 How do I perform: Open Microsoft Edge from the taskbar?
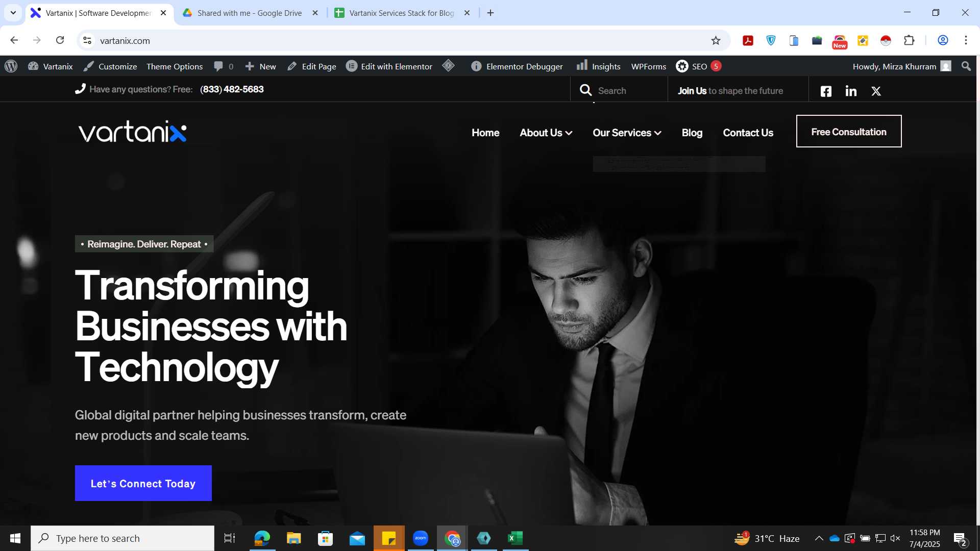pyautogui.click(x=262, y=538)
